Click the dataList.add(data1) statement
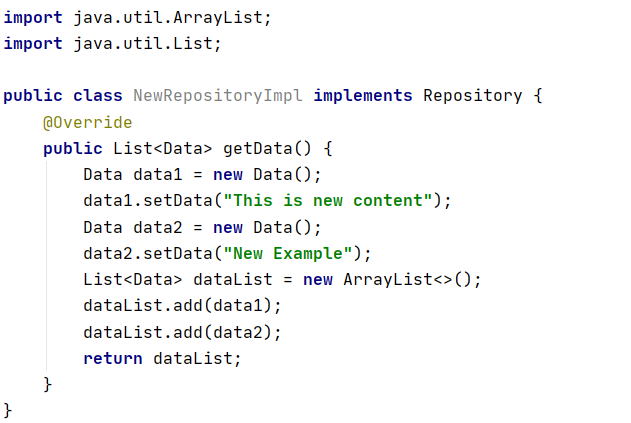 (182, 305)
